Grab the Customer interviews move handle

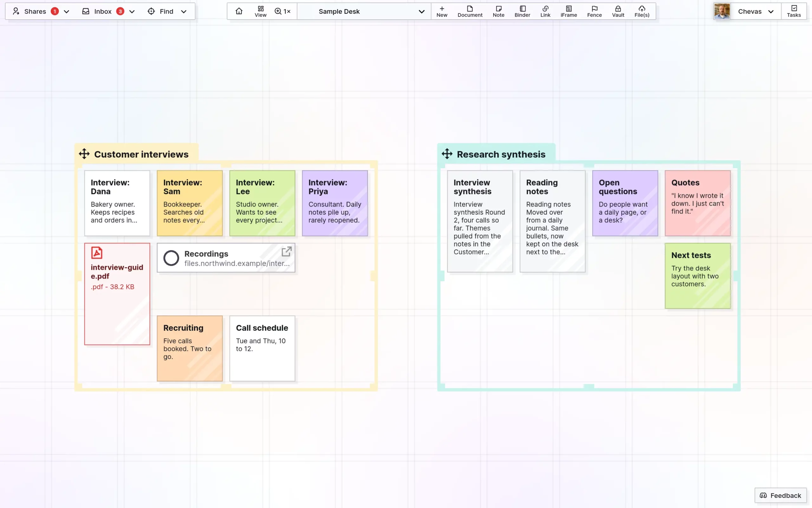(84, 154)
